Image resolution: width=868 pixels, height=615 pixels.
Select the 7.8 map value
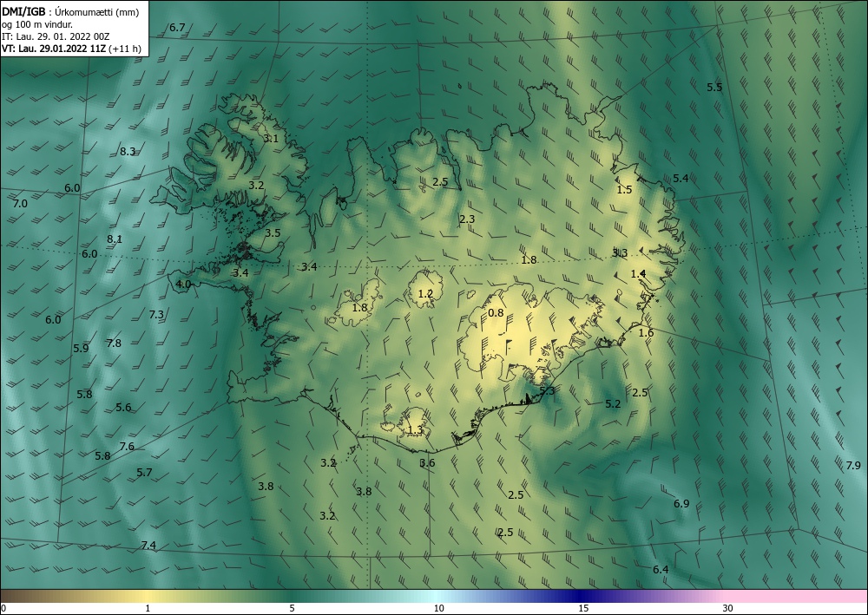tap(114, 343)
